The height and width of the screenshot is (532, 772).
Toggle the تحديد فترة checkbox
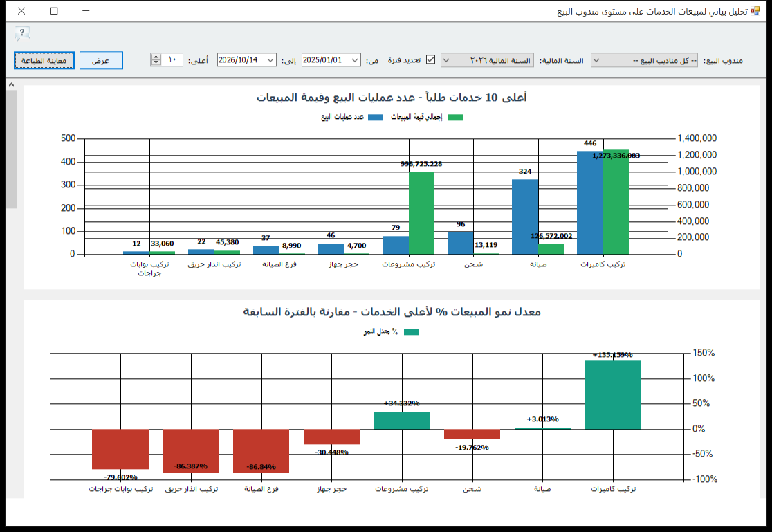[x=430, y=59]
